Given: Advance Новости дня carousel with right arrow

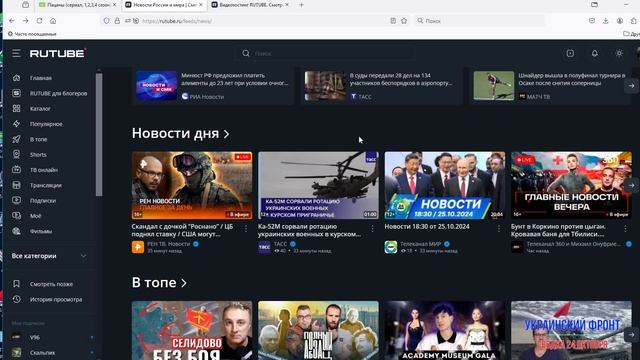Looking at the screenshot, I should (631, 185).
